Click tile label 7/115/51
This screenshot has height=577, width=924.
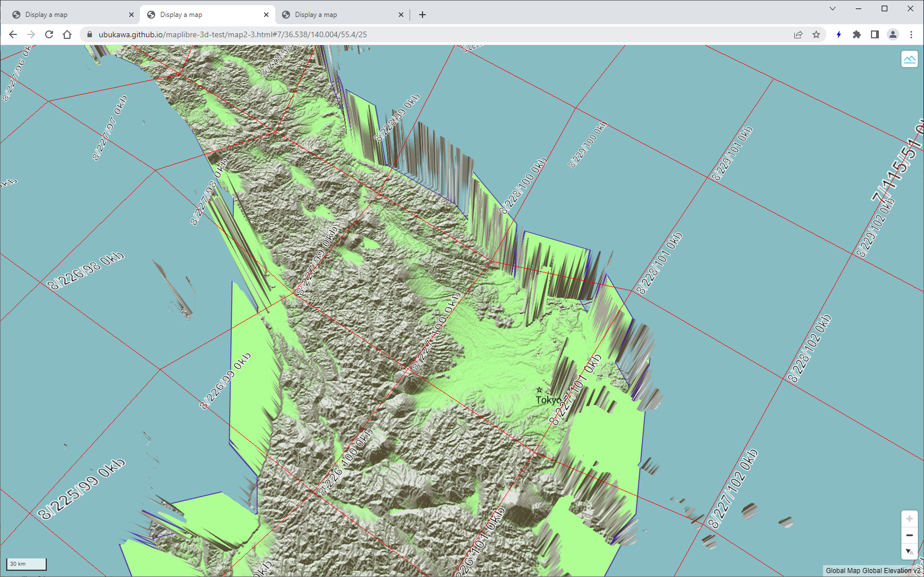(x=897, y=164)
